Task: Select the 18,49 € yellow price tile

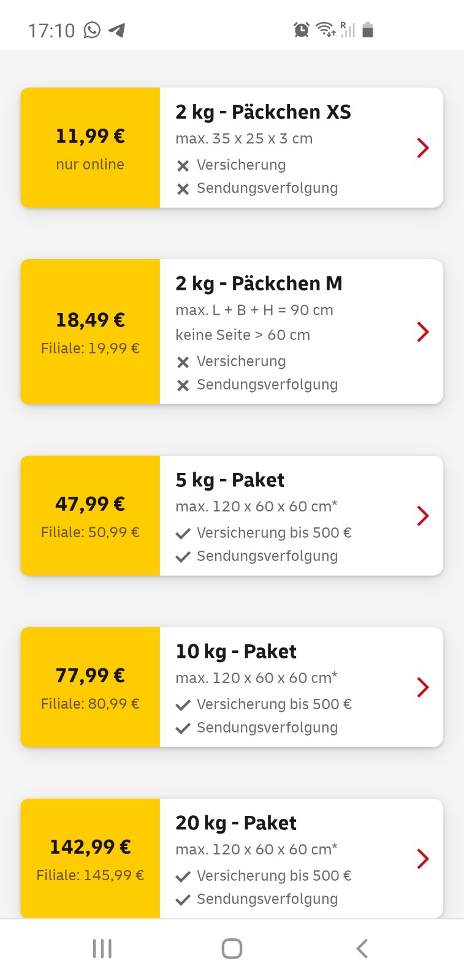Action: [x=90, y=331]
